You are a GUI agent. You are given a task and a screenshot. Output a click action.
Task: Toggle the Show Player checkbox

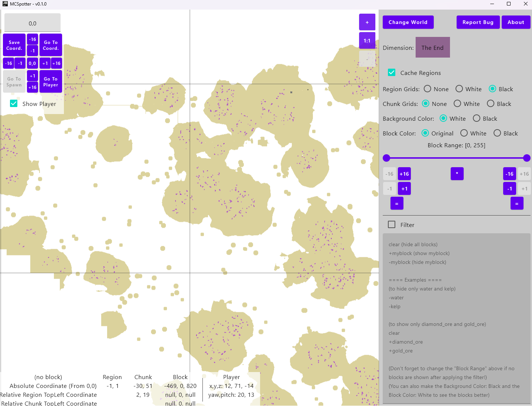point(14,104)
